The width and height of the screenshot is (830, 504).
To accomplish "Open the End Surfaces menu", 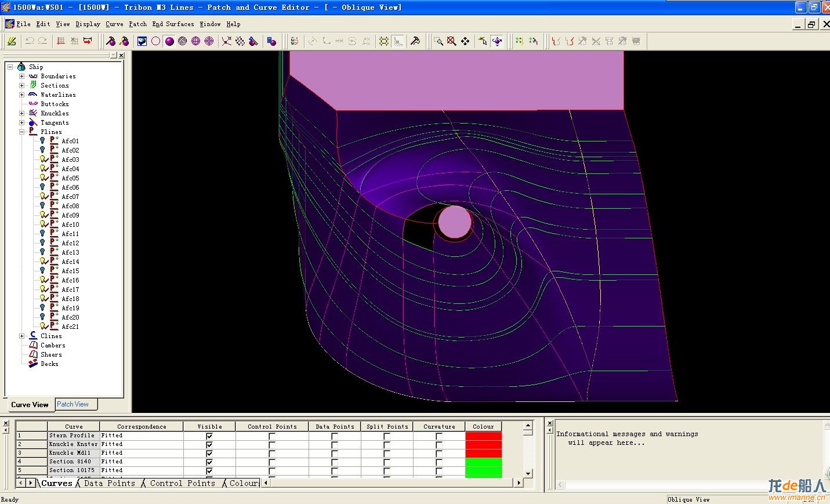I will tap(173, 24).
